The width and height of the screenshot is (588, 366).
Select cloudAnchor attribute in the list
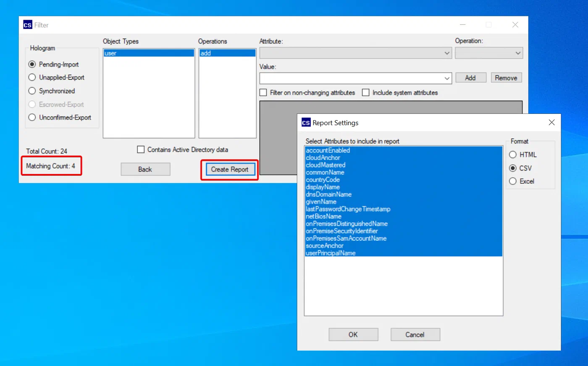[403, 158]
